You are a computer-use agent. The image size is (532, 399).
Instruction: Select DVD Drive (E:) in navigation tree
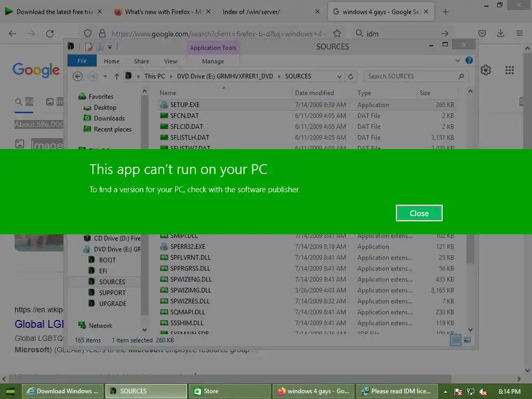pyautogui.click(x=112, y=249)
